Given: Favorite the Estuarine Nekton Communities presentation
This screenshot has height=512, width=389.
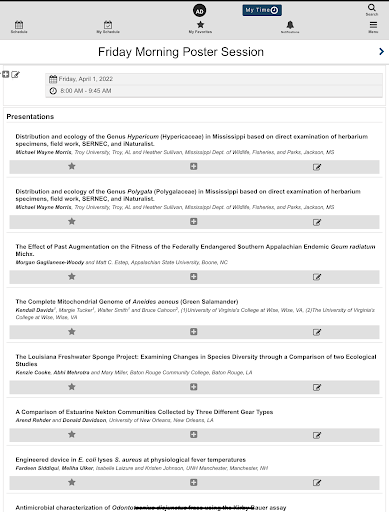Looking at the screenshot, I should 72,434.
